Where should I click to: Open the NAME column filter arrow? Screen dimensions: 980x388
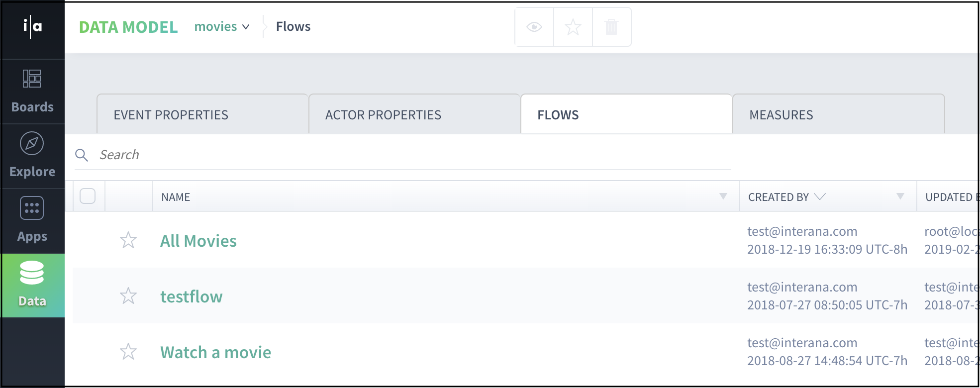(x=723, y=196)
